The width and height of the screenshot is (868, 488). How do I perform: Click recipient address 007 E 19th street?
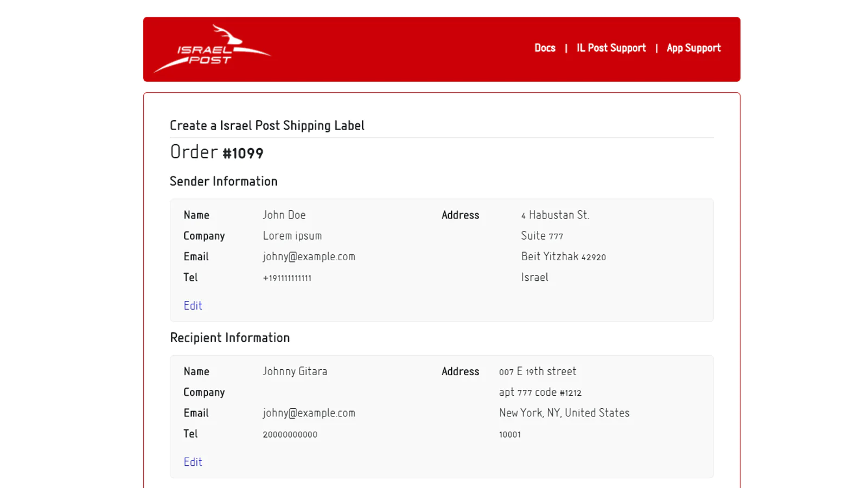(x=537, y=371)
